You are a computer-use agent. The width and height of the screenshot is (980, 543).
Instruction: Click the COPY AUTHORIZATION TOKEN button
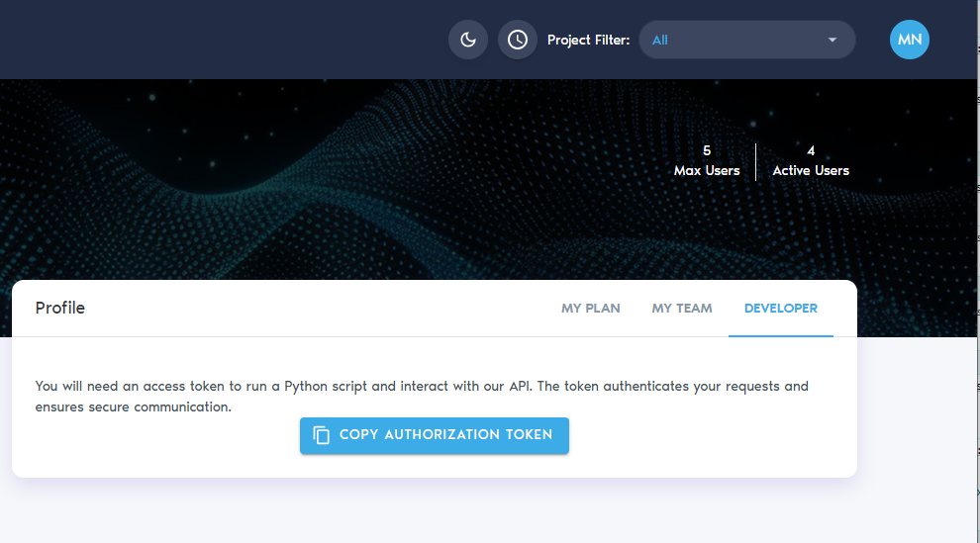click(x=435, y=435)
